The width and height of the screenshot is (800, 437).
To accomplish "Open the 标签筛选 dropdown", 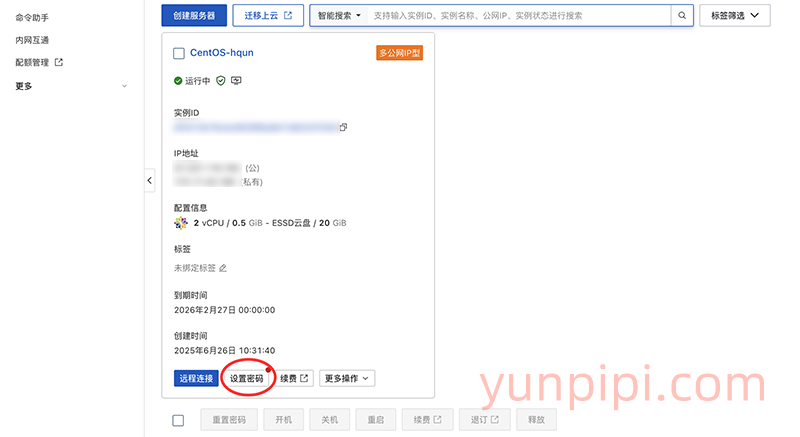I will tap(735, 15).
